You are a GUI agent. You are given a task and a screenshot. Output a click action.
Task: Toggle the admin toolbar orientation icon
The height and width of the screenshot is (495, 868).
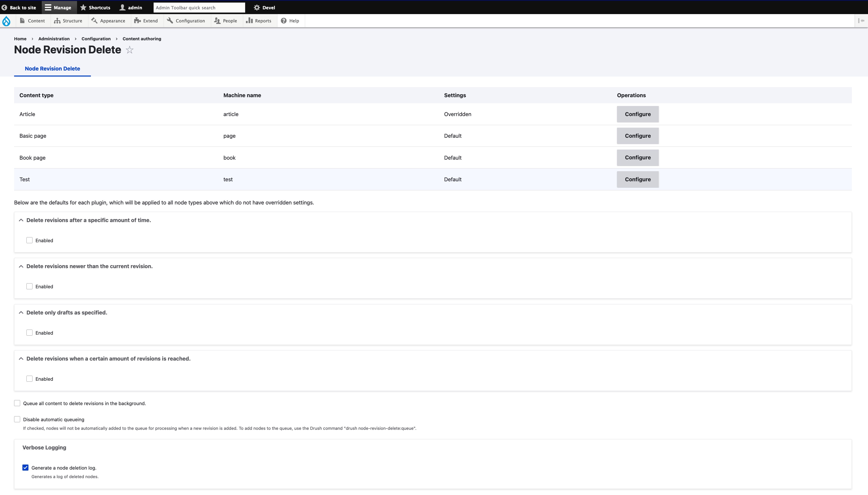(x=861, y=21)
